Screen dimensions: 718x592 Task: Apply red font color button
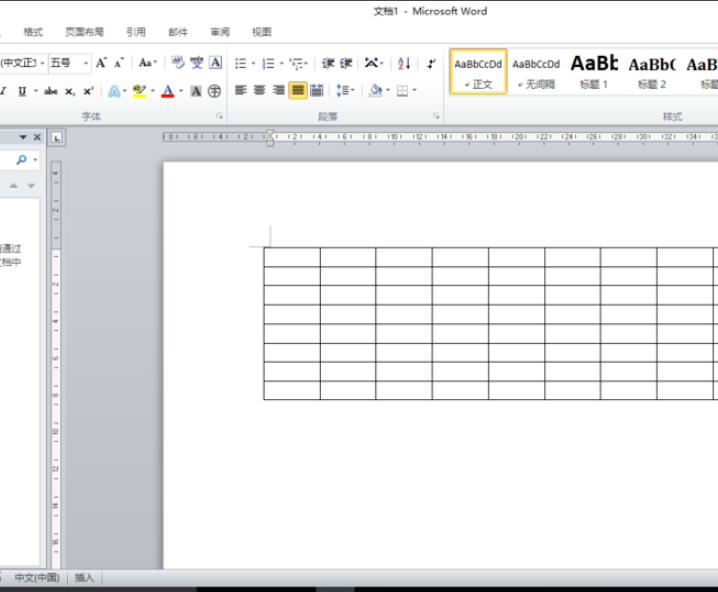click(168, 91)
